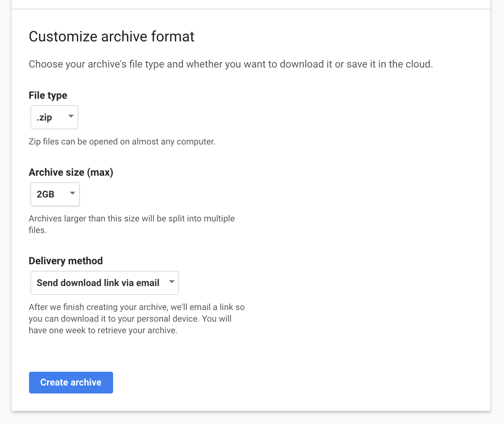Select the 2GB value text
The width and height of the screenshot is (504, 424).
[x=45, y=195]
